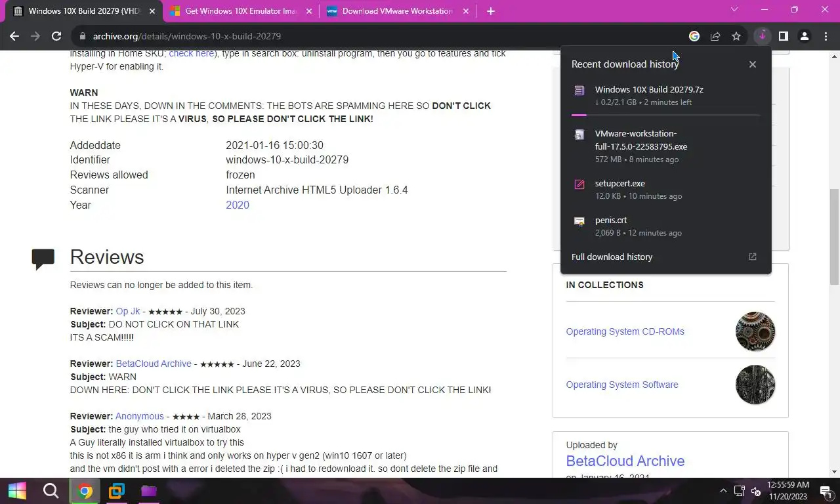The width and height of the screenshot is (840, 504).
Task: Click the muted volume tray icon
Action: (756, 491)
